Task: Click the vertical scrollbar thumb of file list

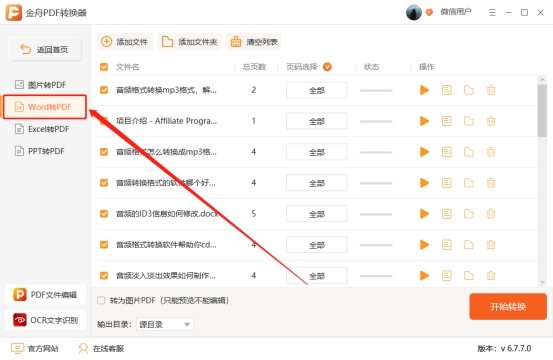Action: point(542,110)
